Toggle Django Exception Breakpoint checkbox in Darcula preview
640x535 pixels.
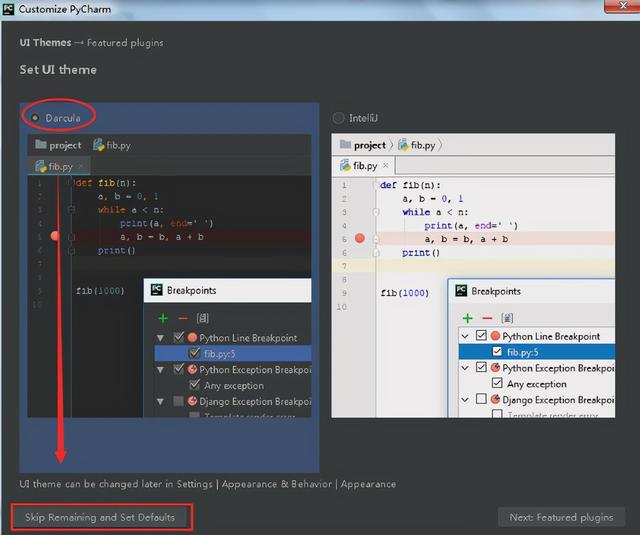[178, 401]
